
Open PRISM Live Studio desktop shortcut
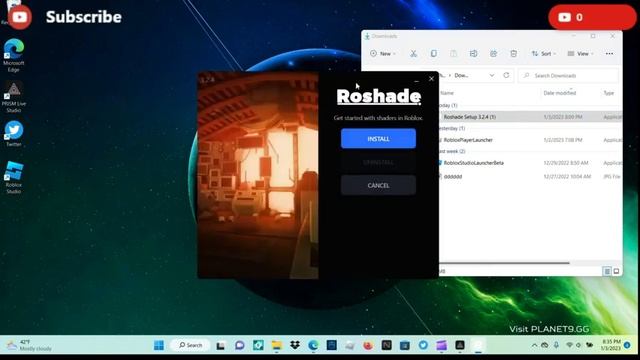(x=13, y=97)
